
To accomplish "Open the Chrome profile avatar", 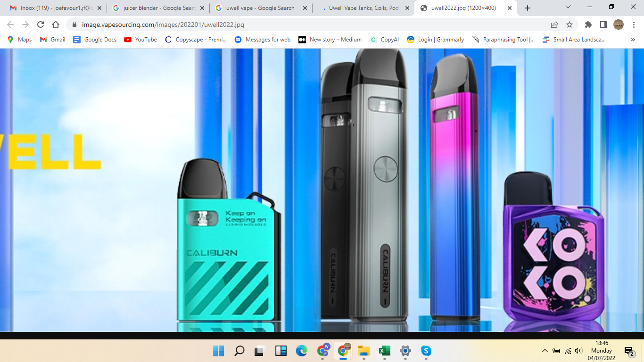I will click(x=619, y=24).
